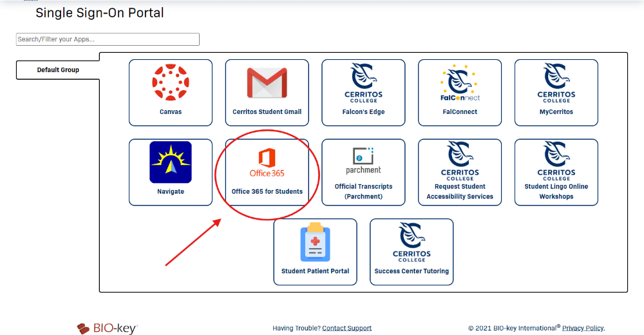Click Request Student Accessibility Services label

460,191
